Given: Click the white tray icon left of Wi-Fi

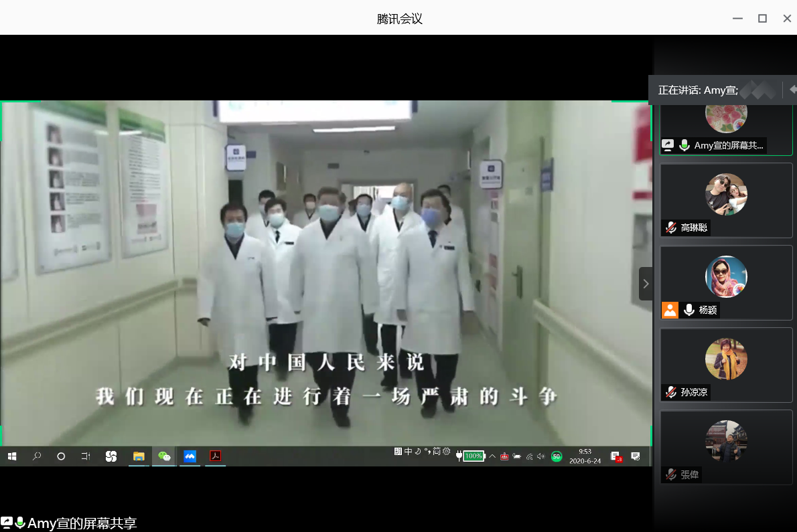Looking at the screenshot, I should (517, 456).
